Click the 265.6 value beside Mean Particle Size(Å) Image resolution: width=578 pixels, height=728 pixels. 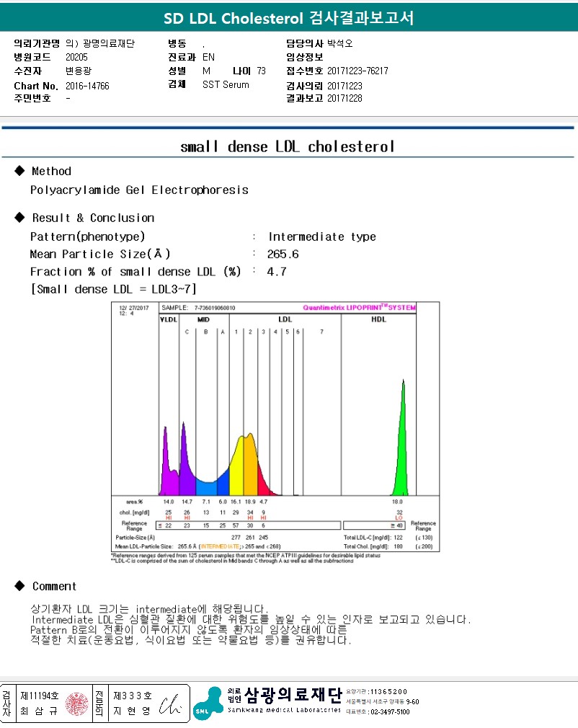pyautogui.click(x=283, y=254)
